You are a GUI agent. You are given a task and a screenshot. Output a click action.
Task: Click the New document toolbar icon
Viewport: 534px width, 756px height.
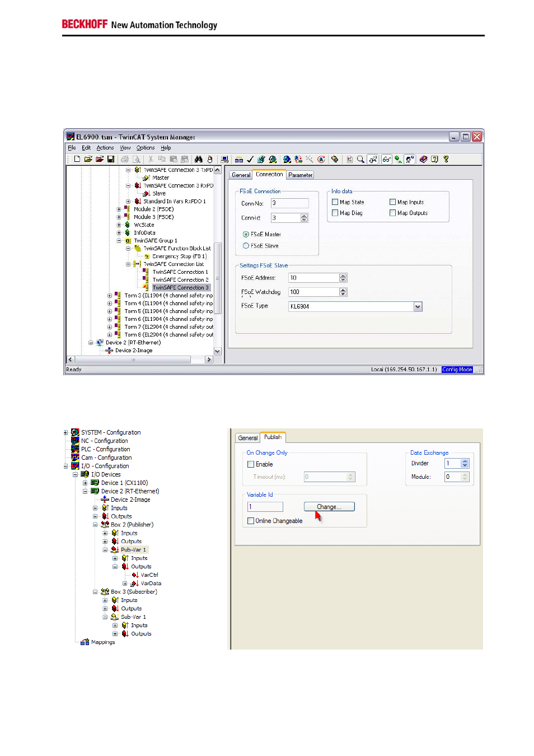pos(77,159)
